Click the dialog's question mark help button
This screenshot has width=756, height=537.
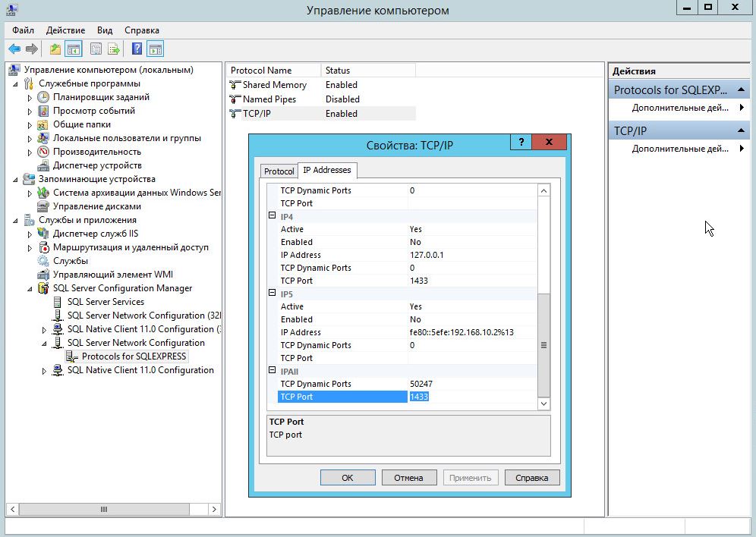click(x=521, y=142)
